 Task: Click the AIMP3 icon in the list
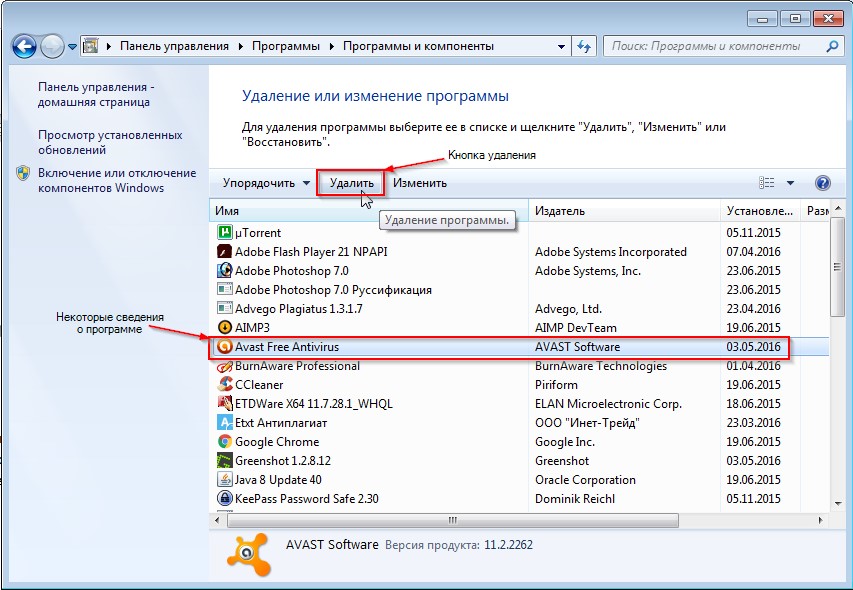(x=225, y=328)
